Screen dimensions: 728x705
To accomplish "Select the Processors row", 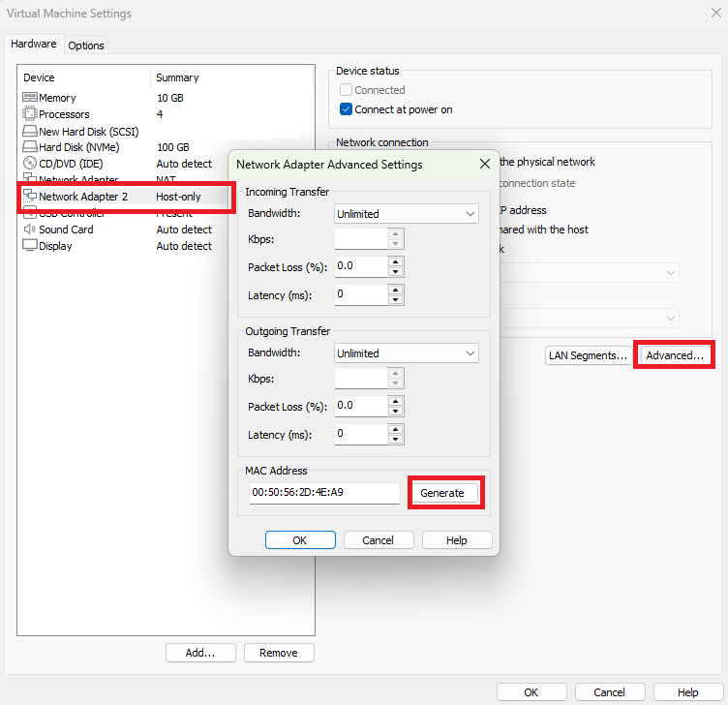I will click(x=166, y=113).
